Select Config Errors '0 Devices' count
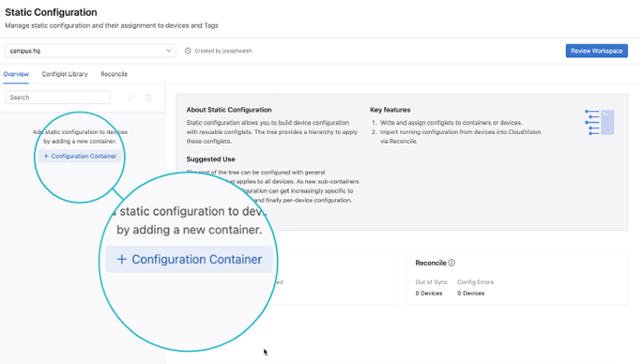642x364 pixels. coord(471,293)
